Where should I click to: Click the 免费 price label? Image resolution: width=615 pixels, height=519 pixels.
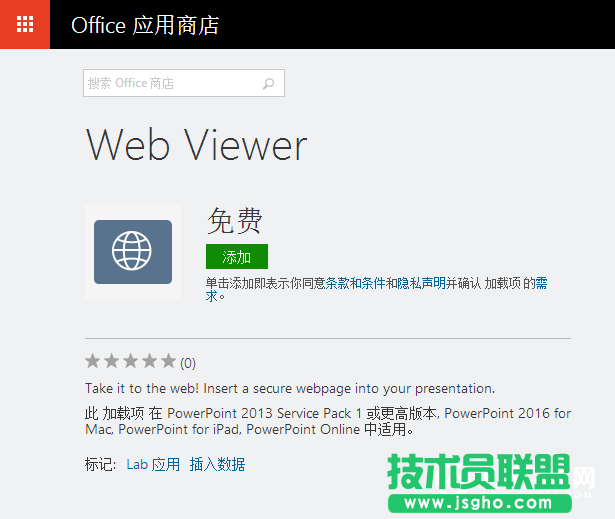tap(235, 220)
